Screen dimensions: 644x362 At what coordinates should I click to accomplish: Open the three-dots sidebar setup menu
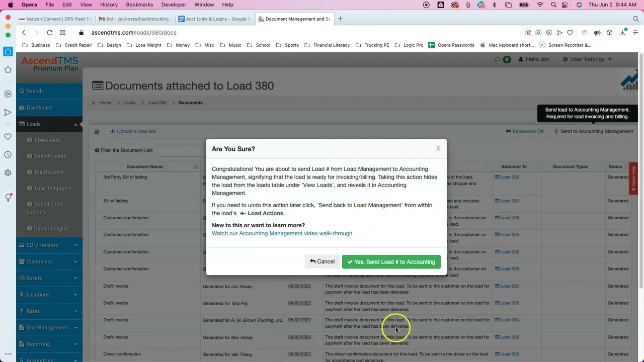tap(8, 354)
